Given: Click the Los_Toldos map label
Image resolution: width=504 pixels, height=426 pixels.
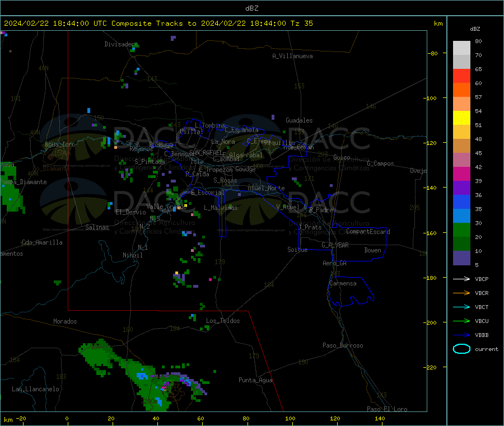Looking at the screenshot, I should point(223,321).
